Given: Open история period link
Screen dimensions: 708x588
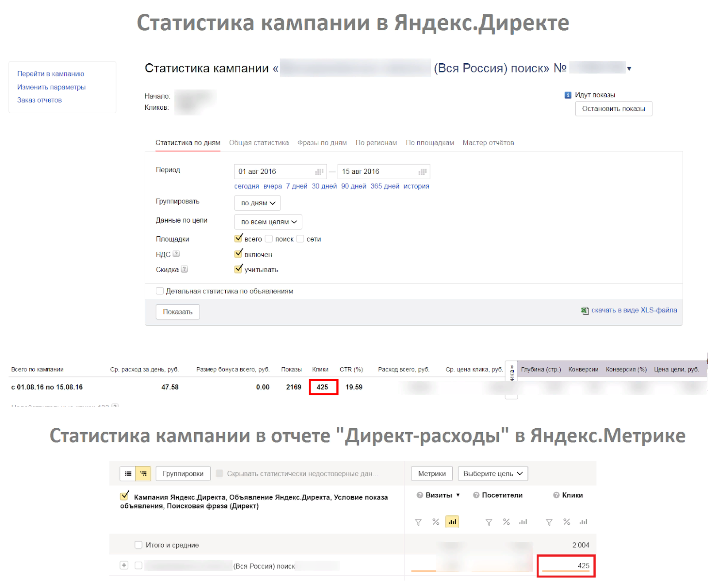Looking at the screenshot, I should pos(416,186).
